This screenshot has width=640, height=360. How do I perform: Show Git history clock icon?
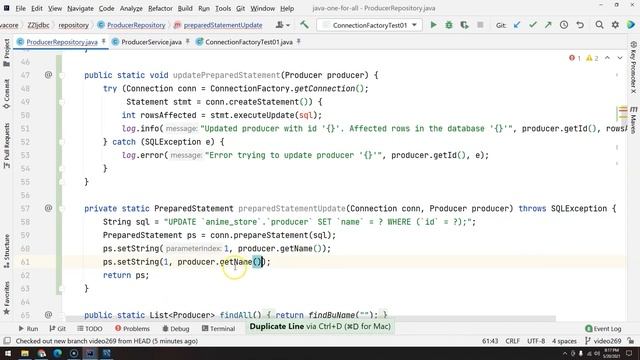coord(564,25)
